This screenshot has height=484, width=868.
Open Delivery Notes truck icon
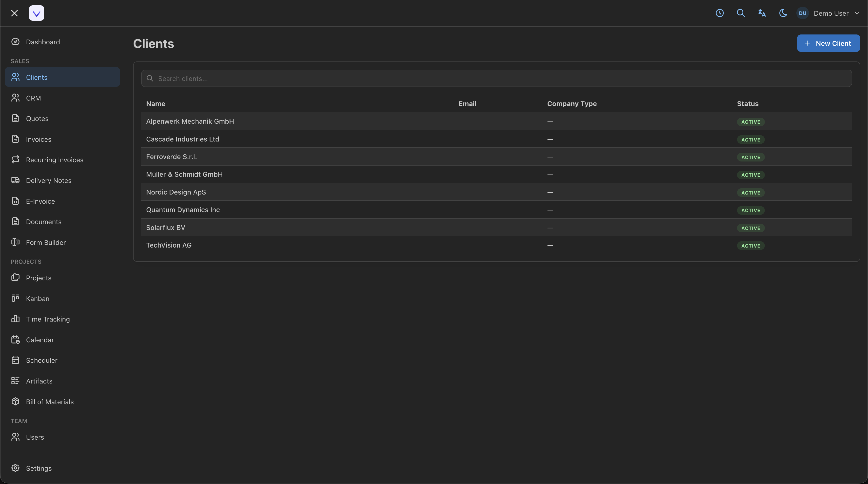pos(15,180)
